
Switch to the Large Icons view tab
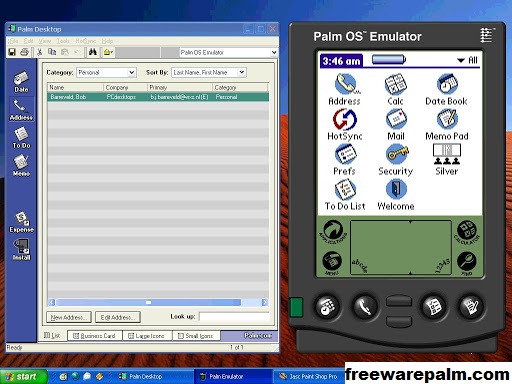point(147,336)
